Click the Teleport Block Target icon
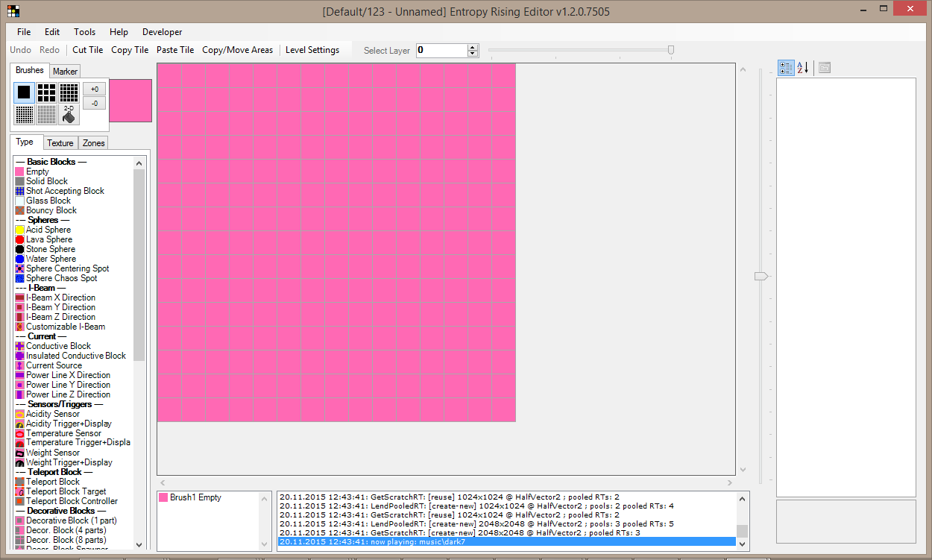 point(19,491)
